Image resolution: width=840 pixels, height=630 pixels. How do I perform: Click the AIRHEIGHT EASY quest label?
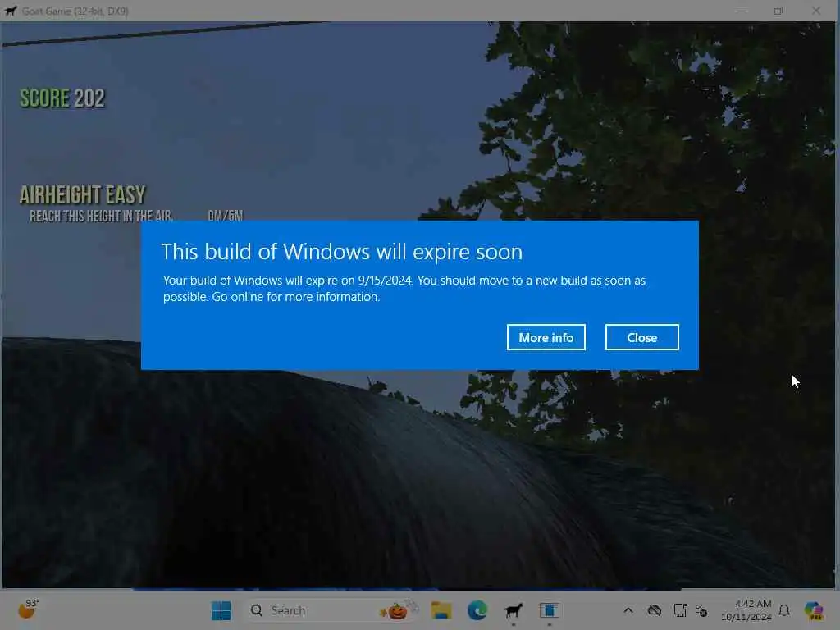(x=83, y=195)
